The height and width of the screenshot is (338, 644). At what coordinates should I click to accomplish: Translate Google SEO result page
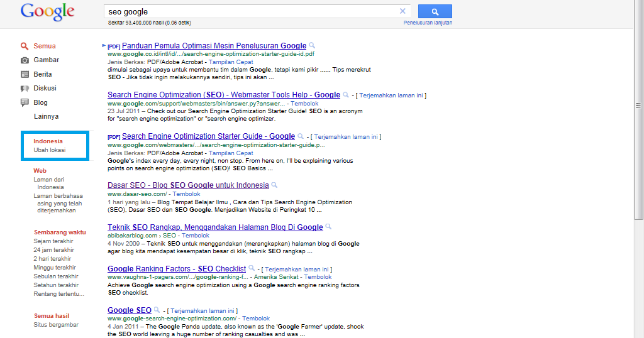203,310
